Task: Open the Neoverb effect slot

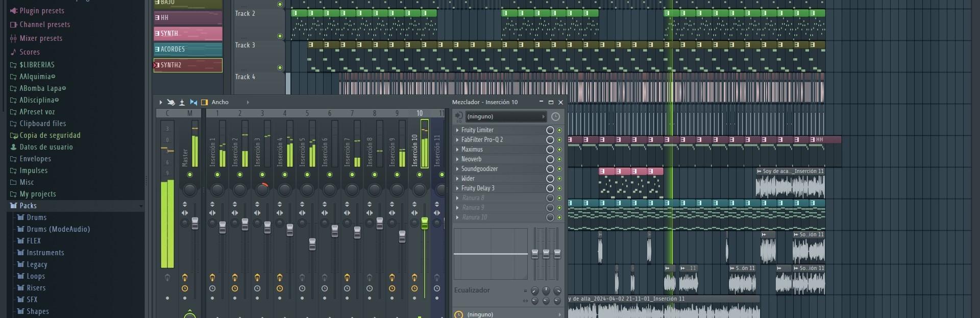Action: (500, 159)
